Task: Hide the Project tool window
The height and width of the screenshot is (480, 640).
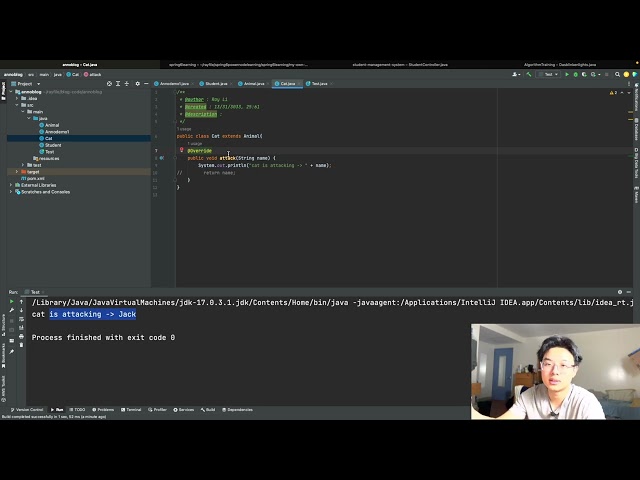Action: point(146,84)
